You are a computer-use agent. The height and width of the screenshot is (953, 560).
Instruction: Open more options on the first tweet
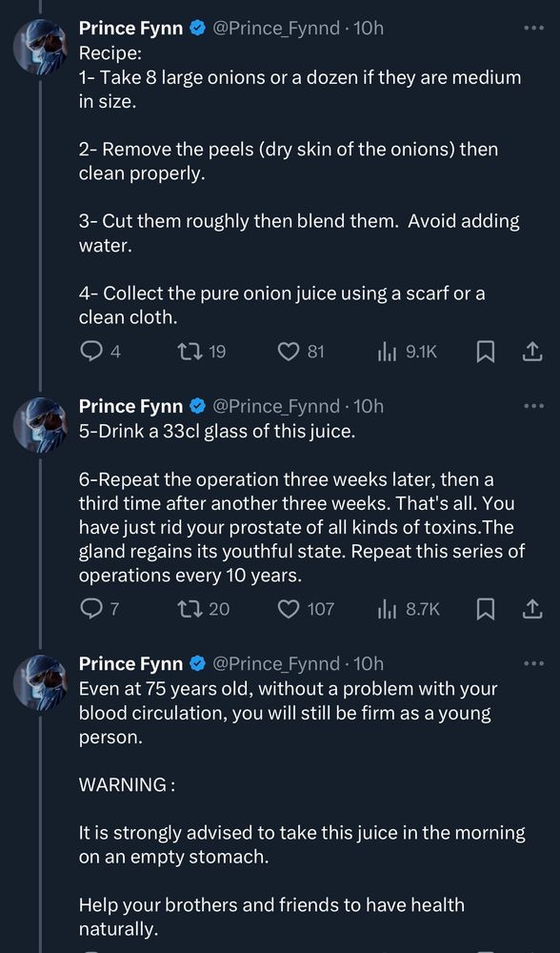pos(531,28)
